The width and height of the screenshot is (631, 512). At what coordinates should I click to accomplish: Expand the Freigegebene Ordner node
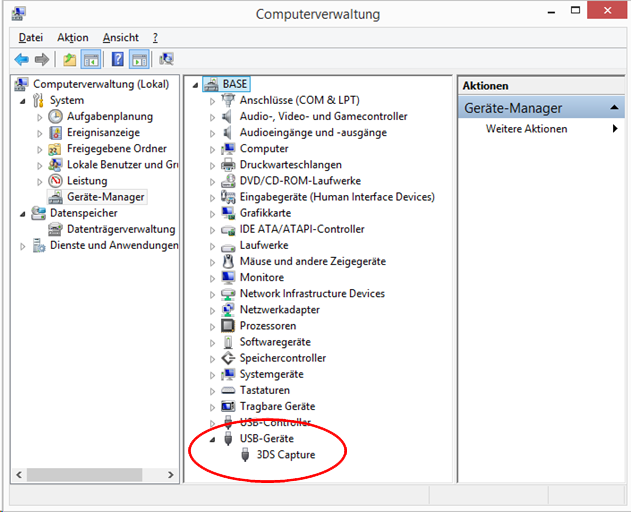tap(39, 149)
